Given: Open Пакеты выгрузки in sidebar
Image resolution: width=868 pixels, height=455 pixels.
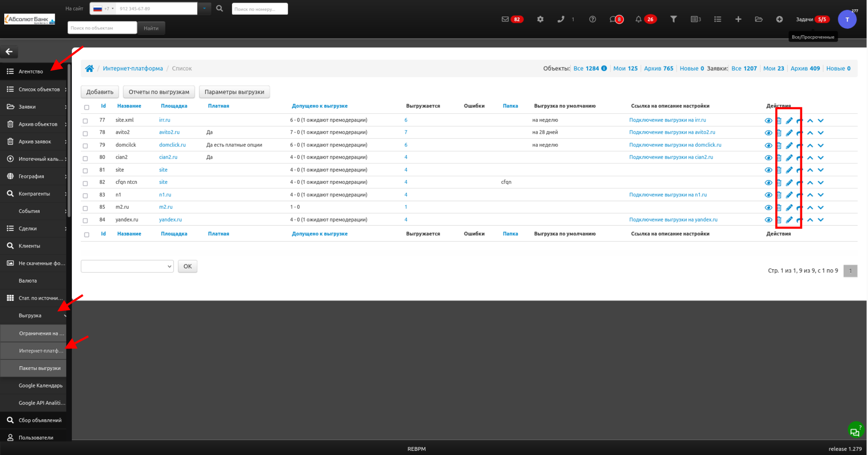Looking at the screenshot, I should point(40,368).
